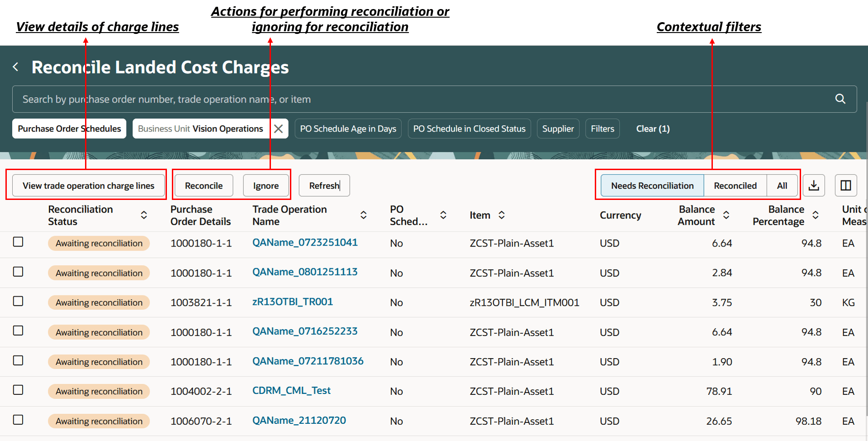This screenshot has width=868, height=441.
Task: Sort by Trade Operation Name column
Action: pyautogui.click(x=363, y=215)
